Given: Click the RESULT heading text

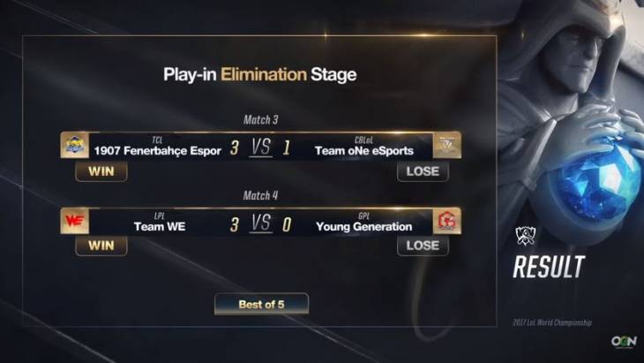Looking at the screenshot, I should coord(549,266).
